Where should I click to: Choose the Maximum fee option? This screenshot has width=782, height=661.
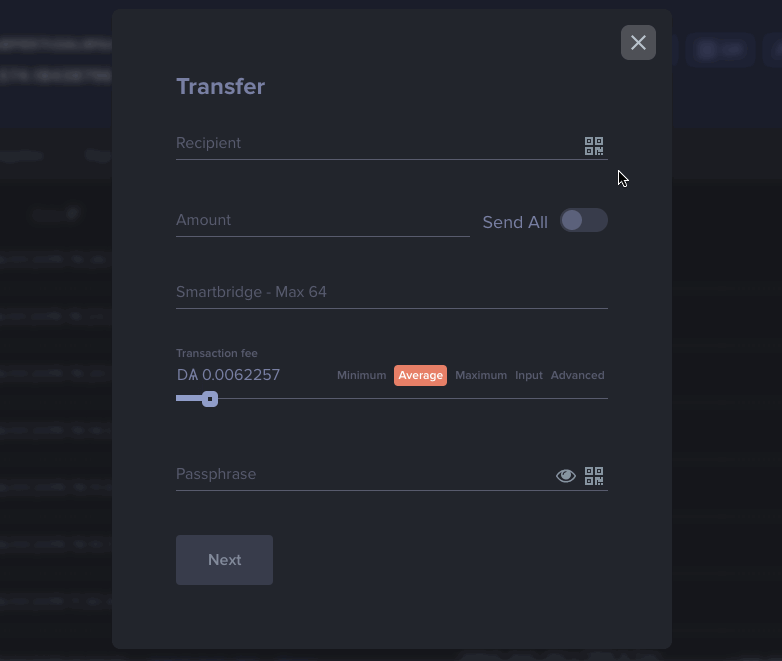point(481,375)
